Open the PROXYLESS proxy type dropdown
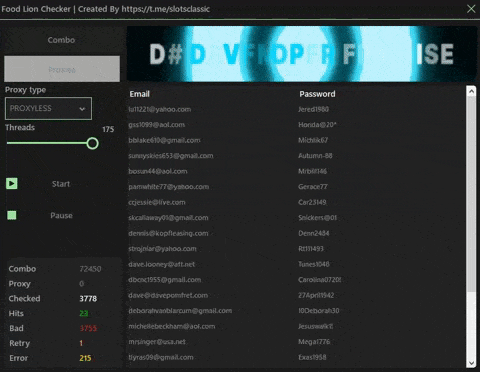 coord(48,108)
